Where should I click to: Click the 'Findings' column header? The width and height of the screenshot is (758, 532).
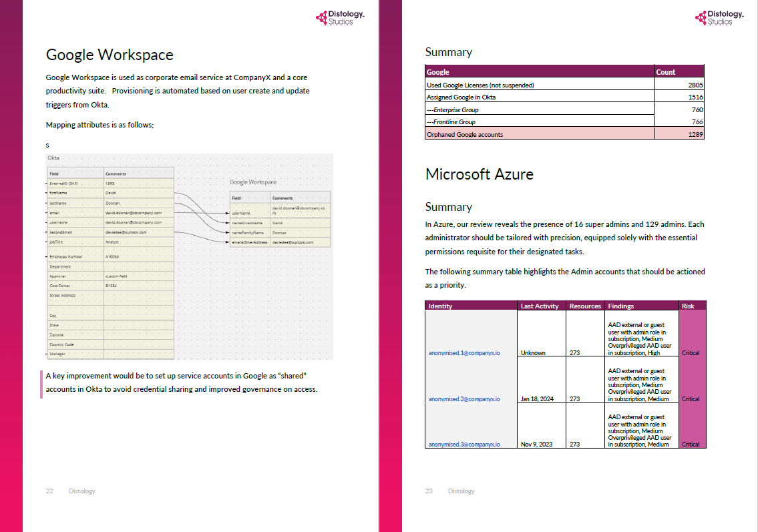pyautogui.click(x=642, y=306)
